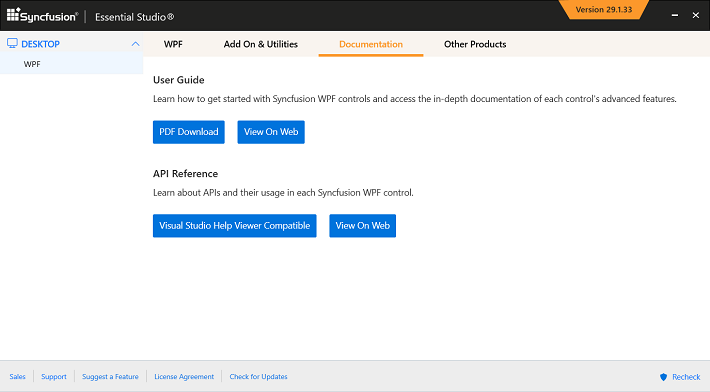Click Visual Studio Help Viewer Compatible button
This screenshot has height=392, width=710.
click(x=235, y=225)
